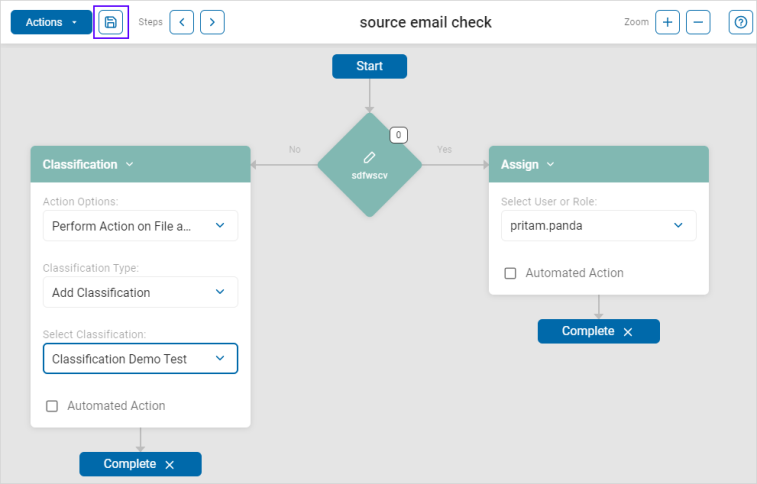The image size is (757, 484).
Task: Click the decision node count badge
Action: [398, 135]
